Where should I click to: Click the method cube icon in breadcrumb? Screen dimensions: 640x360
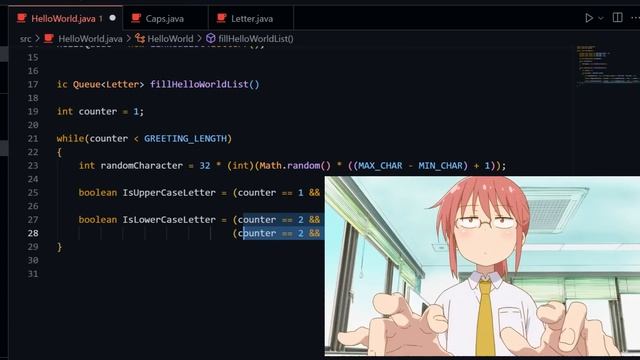(211, 38)
